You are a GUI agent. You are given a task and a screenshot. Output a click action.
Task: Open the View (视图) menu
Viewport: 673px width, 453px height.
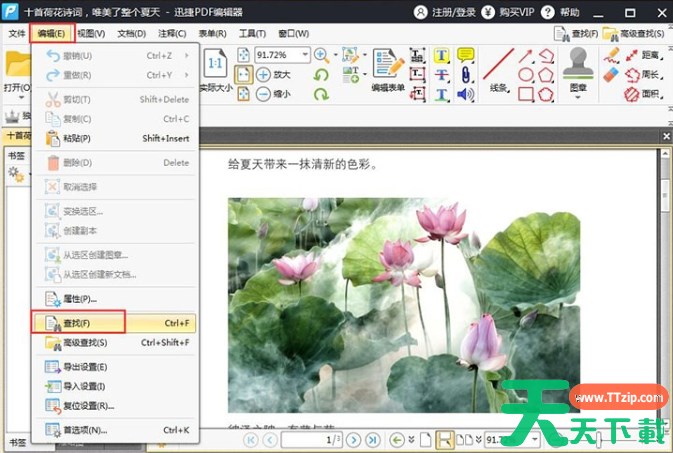[x=91, y=33]
